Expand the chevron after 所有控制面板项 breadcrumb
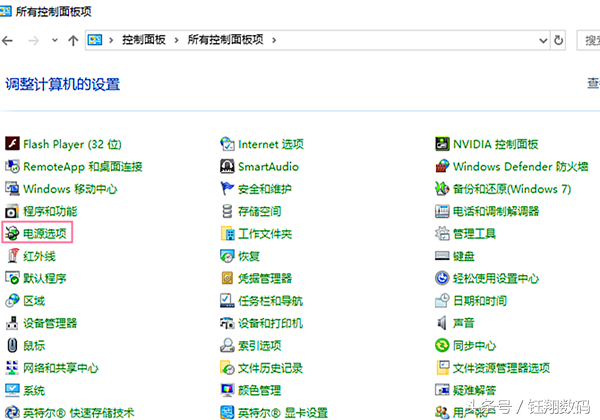This screenshot has height=420, width=600. point(274,40)
